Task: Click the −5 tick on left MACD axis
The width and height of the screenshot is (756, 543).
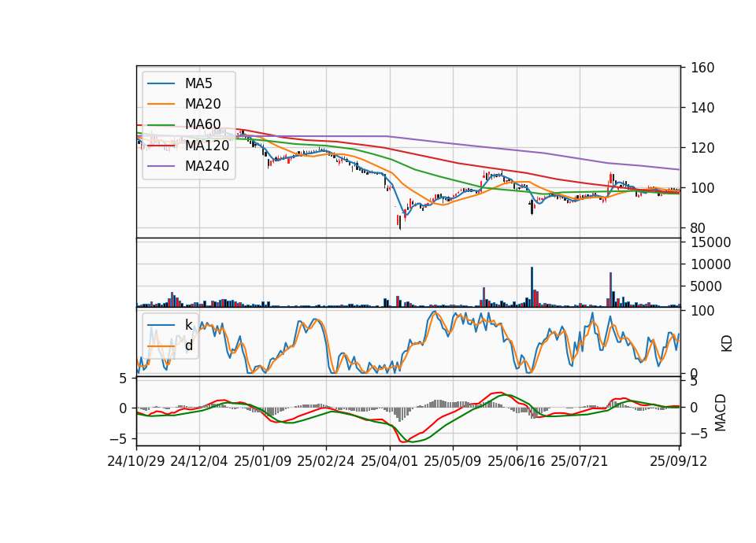Action: point(118,439)
